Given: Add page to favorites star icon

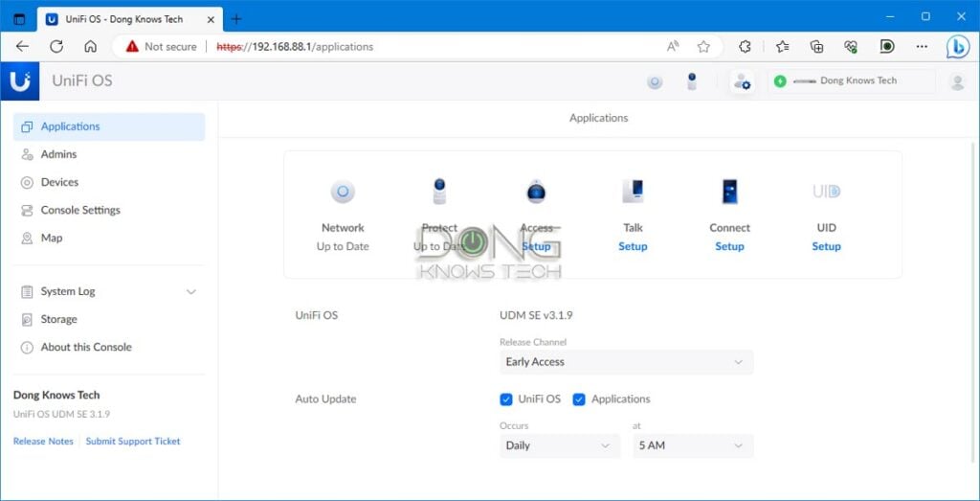Looking at the screenshot, I should (x=703, y=46).
